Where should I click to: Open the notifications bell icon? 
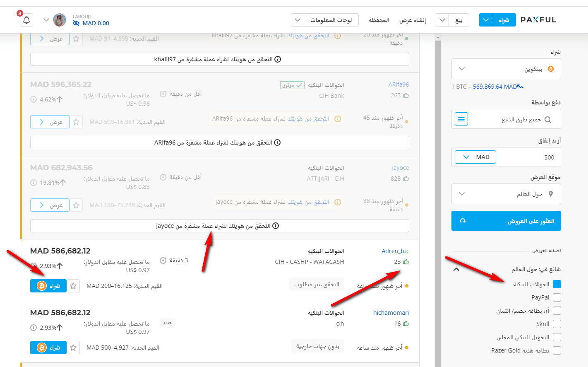(26, 20)
